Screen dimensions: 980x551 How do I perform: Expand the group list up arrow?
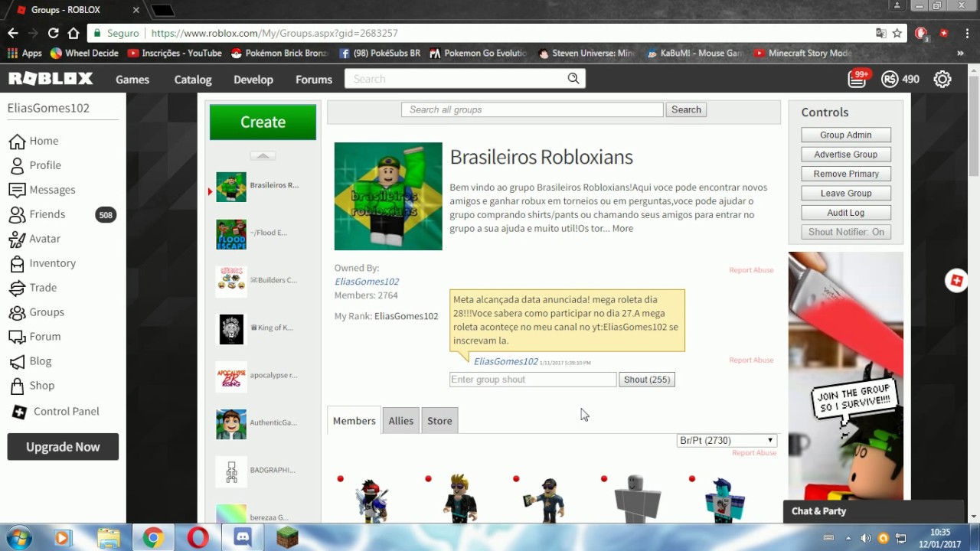263,155
